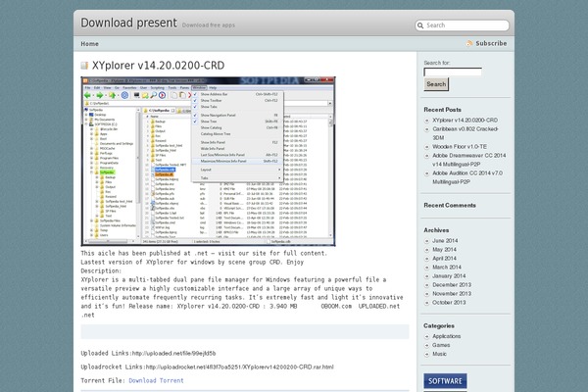588x392 pixels.
Task: Open the June 2014 archive
Action: (445, 241)
